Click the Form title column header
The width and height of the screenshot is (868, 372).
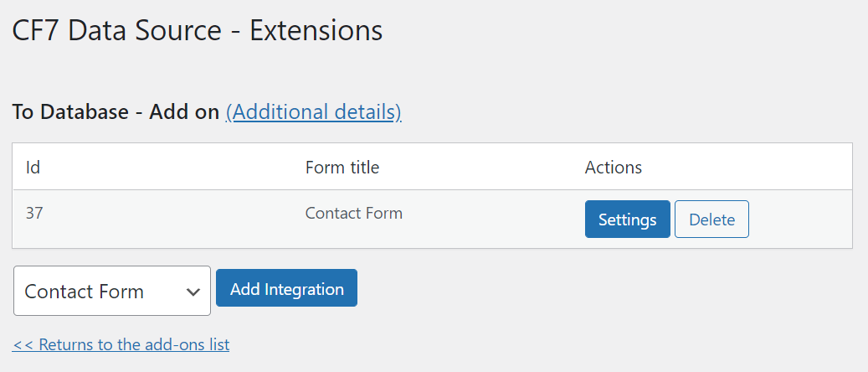click(x=342, y=168)
